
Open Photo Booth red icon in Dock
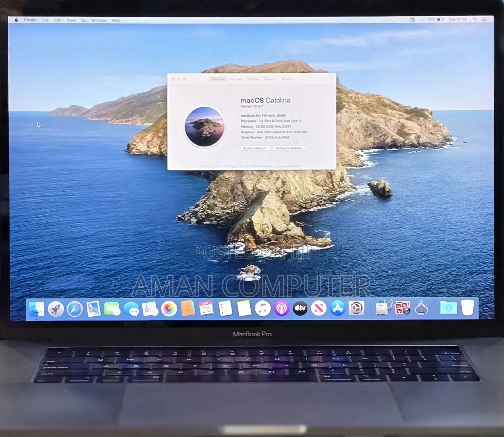click(x=402, y=308)
